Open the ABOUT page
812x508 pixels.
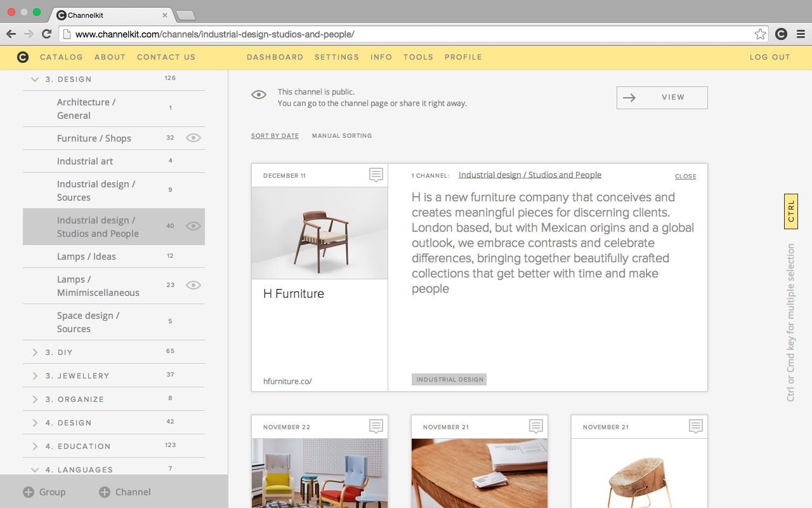pos(110,57)
